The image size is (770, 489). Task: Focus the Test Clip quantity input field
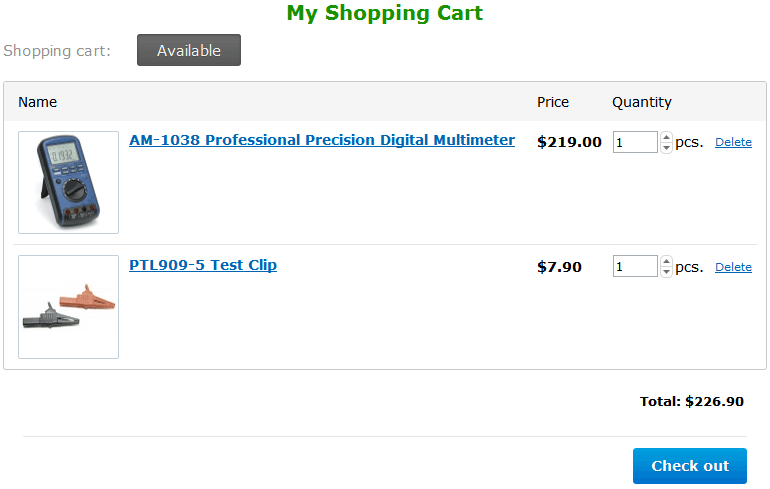[x=635, y=267]
